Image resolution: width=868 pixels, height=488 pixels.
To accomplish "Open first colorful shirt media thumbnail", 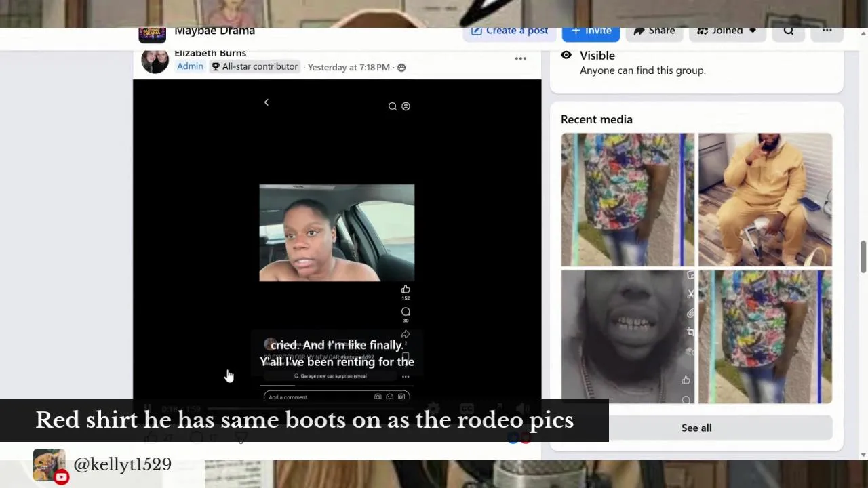I will point(628,199).
